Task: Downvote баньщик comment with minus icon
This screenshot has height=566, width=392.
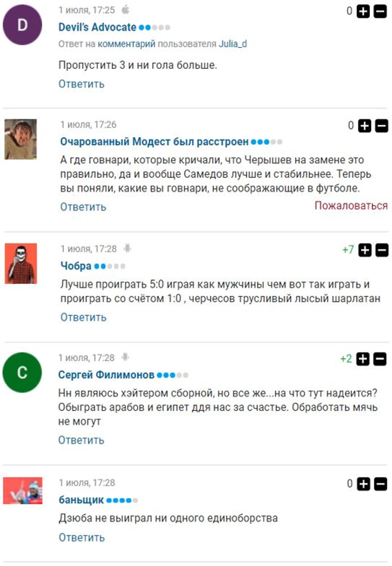Action: click(380, 484)
